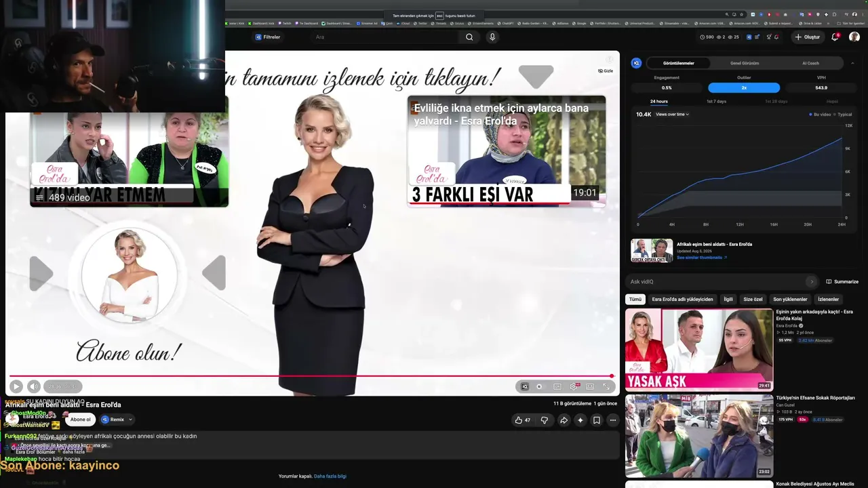
Task: Toggle the autoplay switch in the player
Action: pos(540,386)
